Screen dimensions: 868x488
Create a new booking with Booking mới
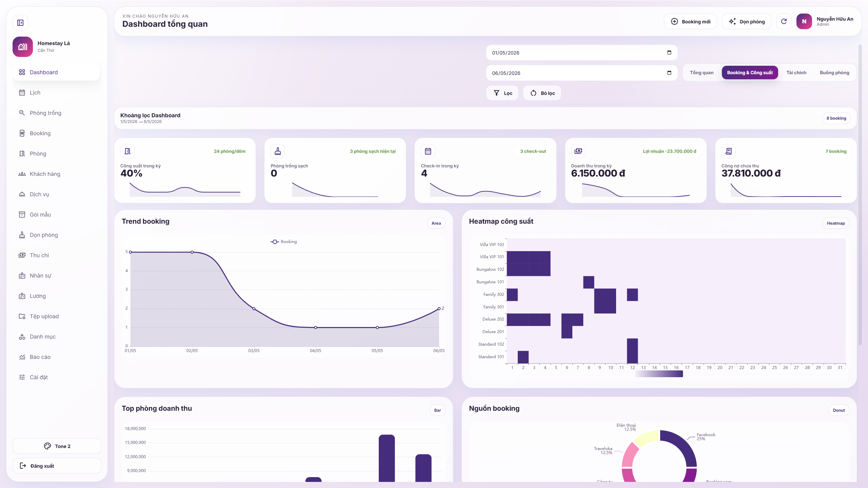point(690,21)
